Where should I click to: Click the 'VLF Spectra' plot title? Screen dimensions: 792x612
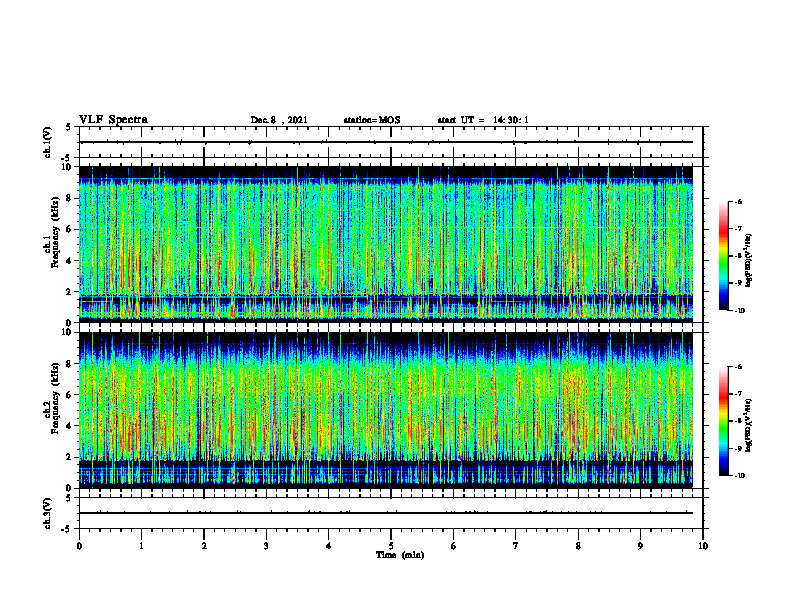click(113, 120)
